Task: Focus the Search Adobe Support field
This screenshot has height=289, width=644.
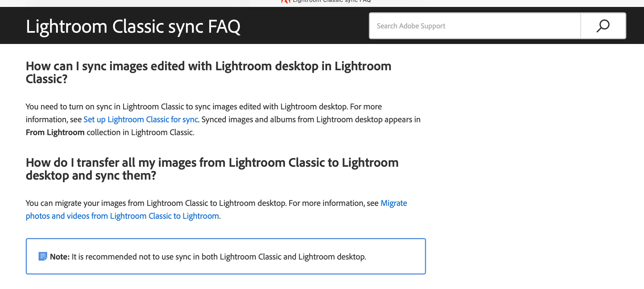Action: [x=475, y=26]
